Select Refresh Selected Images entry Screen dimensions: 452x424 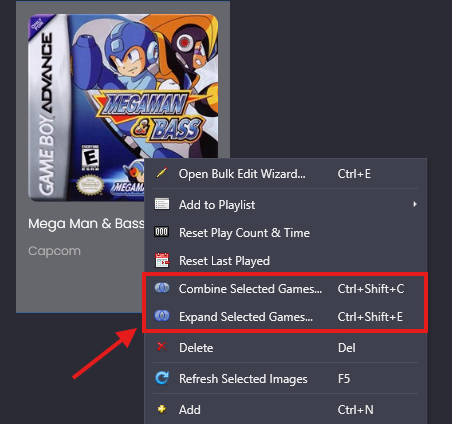click(x=285, y=379)
